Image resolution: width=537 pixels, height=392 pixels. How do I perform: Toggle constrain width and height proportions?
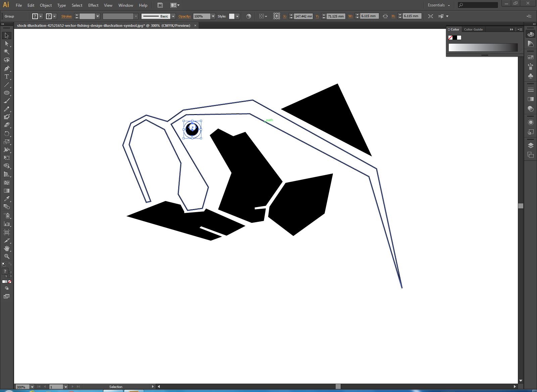(x=385, y=16)
